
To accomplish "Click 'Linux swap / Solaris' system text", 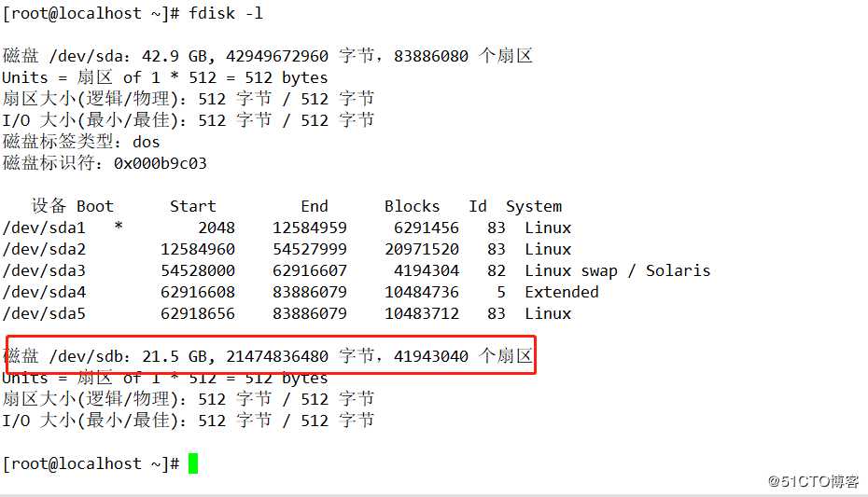I will click(617, 271).
